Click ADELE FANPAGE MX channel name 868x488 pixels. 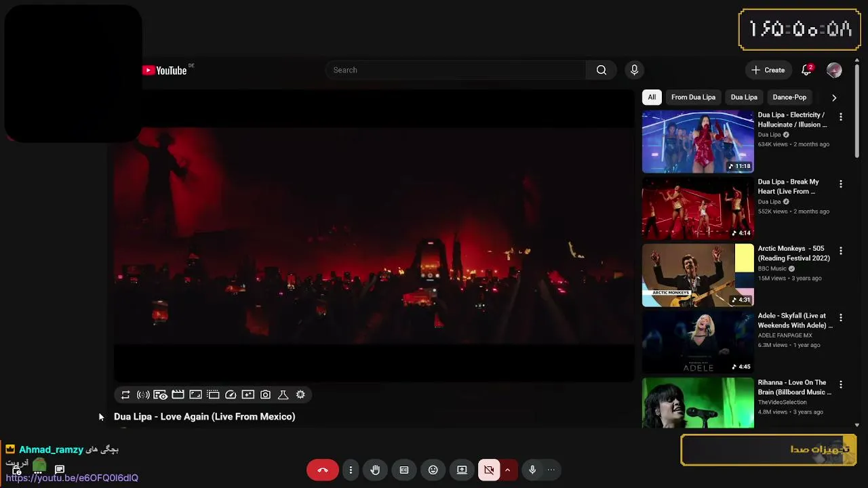(x=785, y=335)
